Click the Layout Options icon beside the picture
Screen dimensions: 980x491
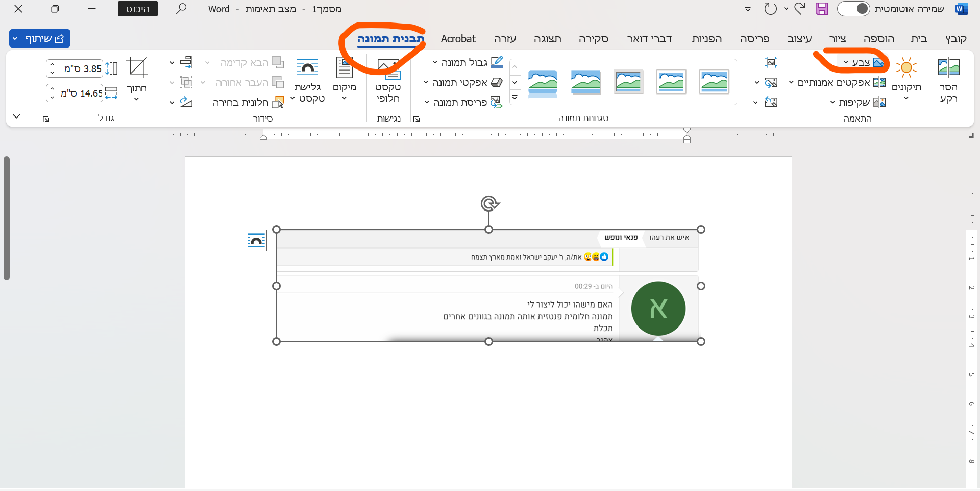256,241
